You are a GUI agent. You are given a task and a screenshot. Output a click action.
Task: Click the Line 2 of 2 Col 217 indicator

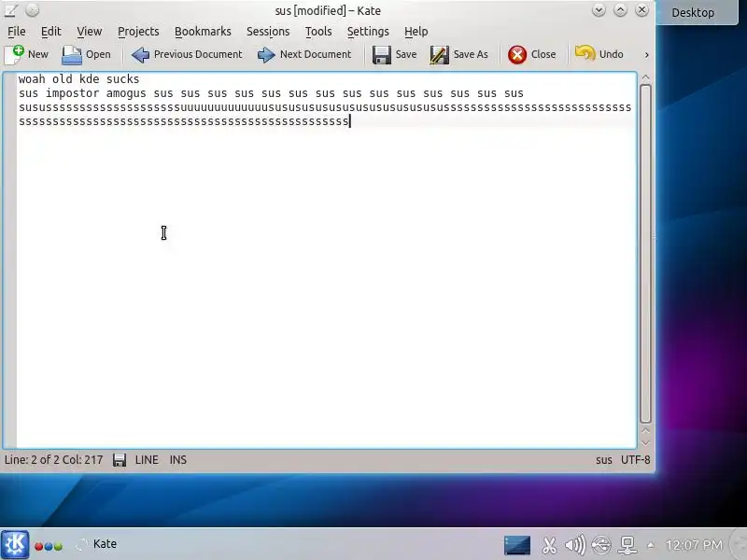[54, 460]
